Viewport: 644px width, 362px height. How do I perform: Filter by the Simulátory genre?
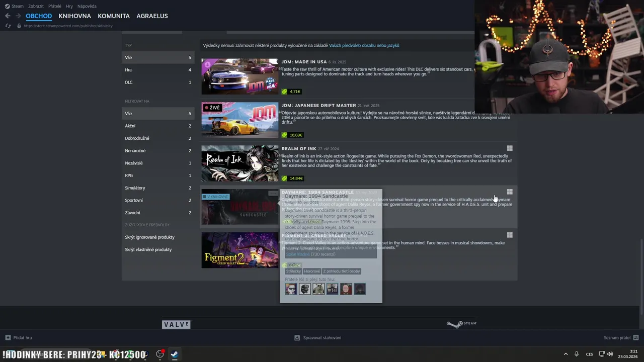coord(157,188)
